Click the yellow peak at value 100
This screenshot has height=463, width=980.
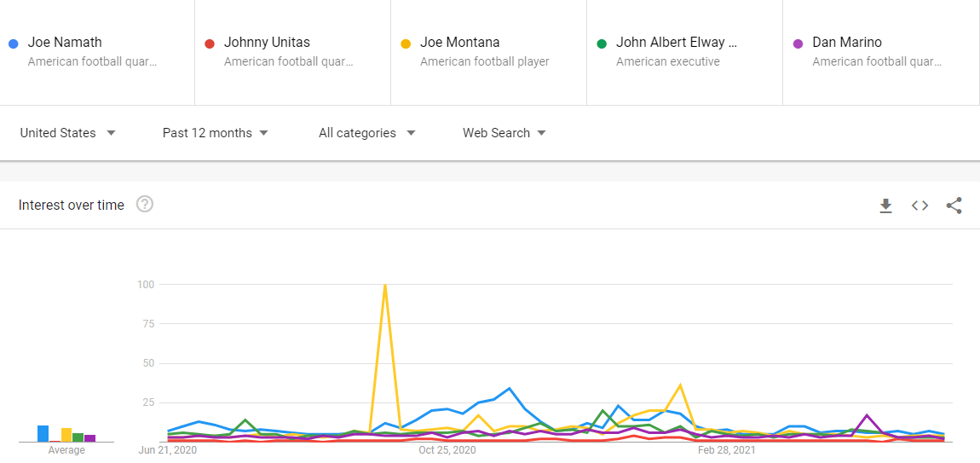384,286
